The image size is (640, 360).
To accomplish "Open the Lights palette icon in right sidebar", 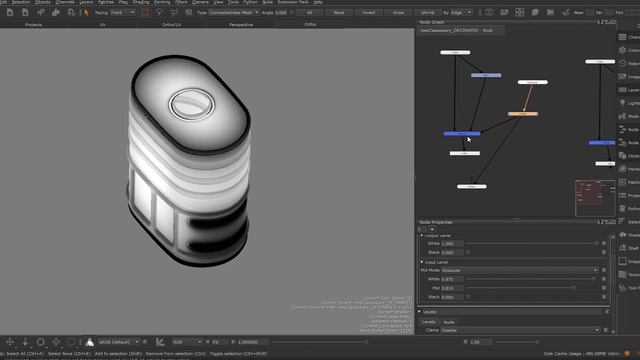I will tap(622, 103).
